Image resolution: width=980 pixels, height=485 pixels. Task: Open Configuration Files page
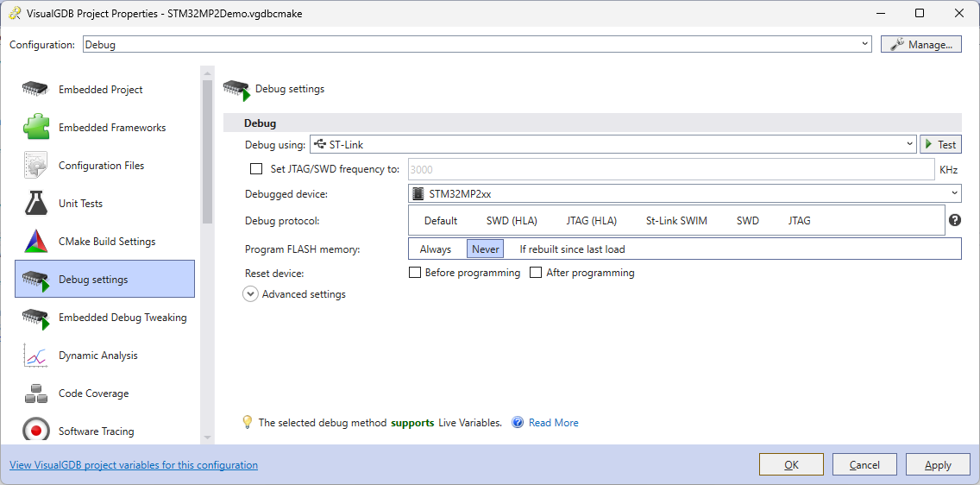[105, 166]
